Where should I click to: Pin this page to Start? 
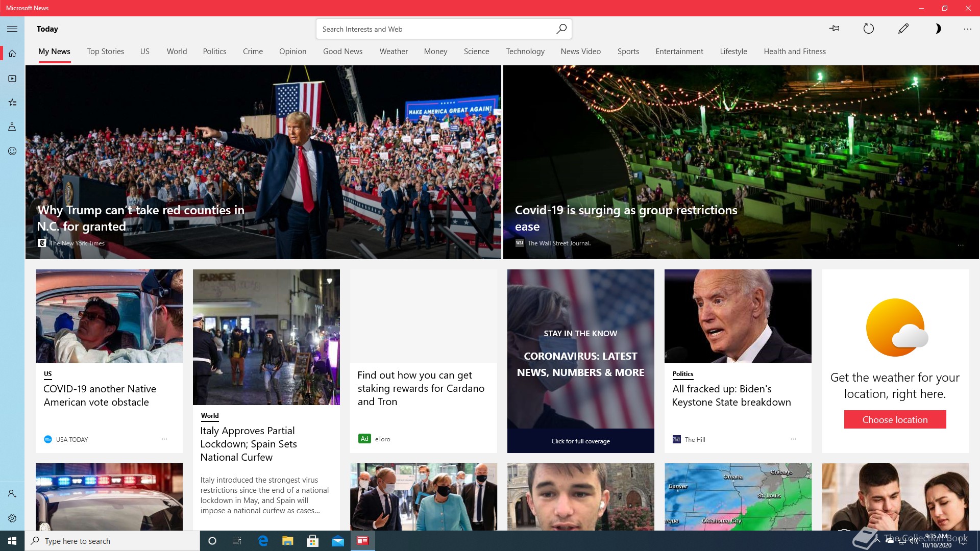tap(835, 29)
